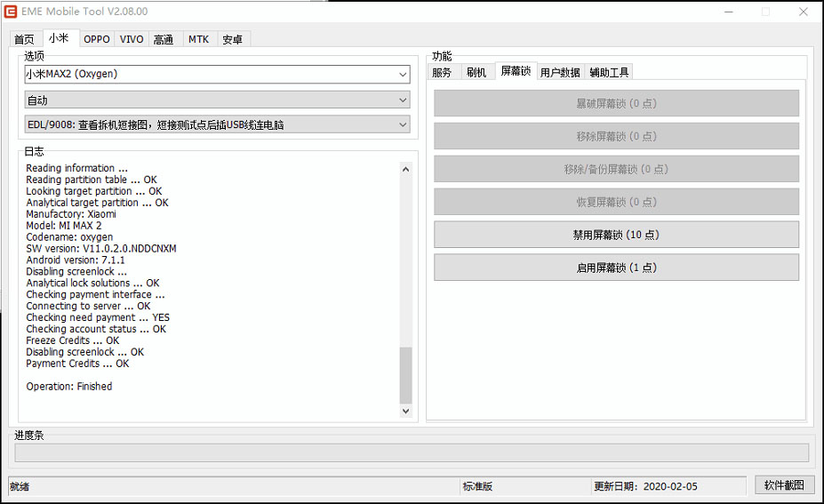Click the log line 'Checking need payment ... YES'

coord(98,317)
